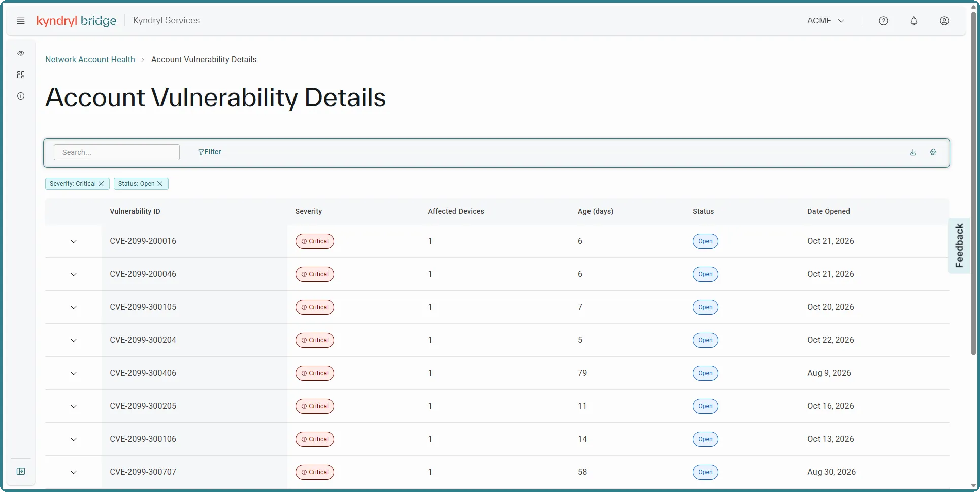This screenshot has width=980, height=492.
Task: Expand the row for CVE-2099-300106
Action: (x=74, y=439)
